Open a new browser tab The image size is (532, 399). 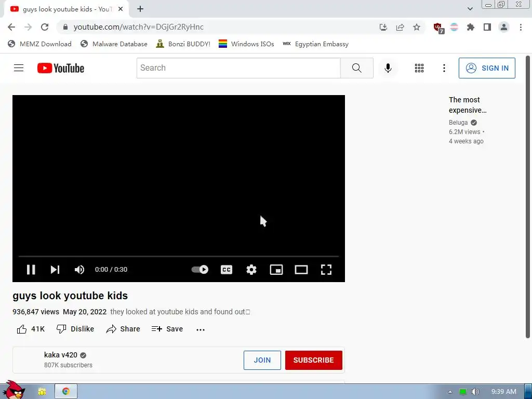click(140, 9)
